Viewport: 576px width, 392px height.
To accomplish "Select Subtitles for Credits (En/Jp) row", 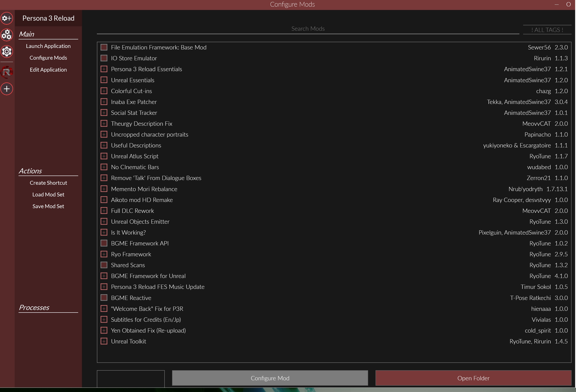I will (334, 320).
